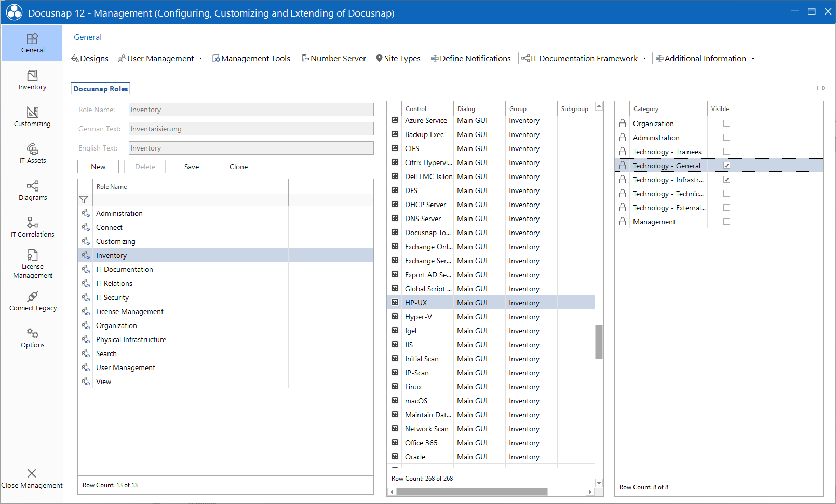Screen dimensions: 836x504
Task: Open the General section in sidebar
Action: click(x=32, y=43)
